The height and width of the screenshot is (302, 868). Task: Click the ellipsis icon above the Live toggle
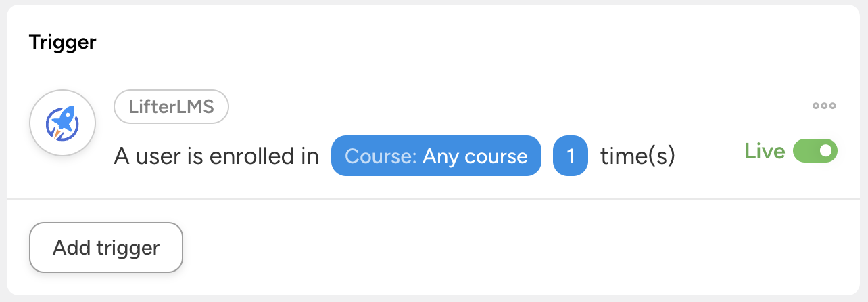coord(824,106)
